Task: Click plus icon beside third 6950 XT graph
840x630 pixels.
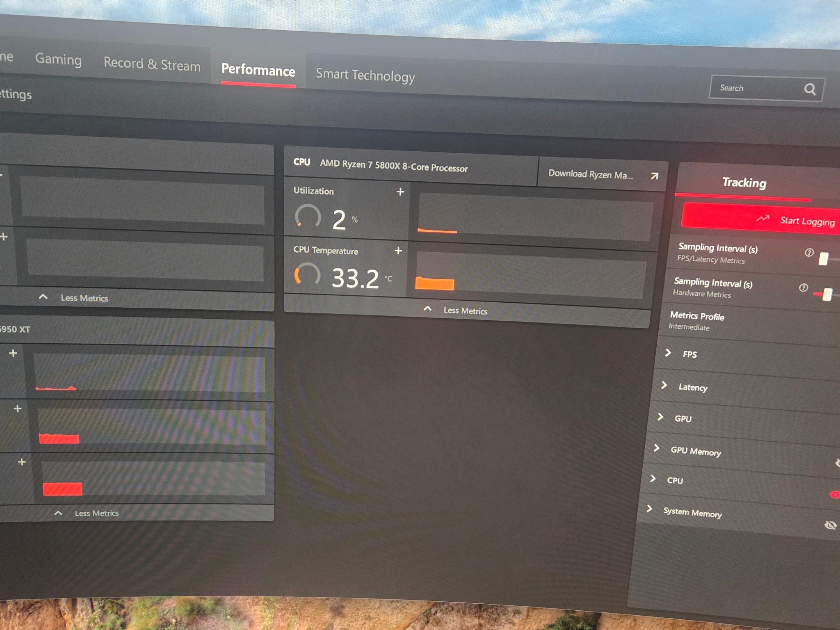Action: pos(22,462)
